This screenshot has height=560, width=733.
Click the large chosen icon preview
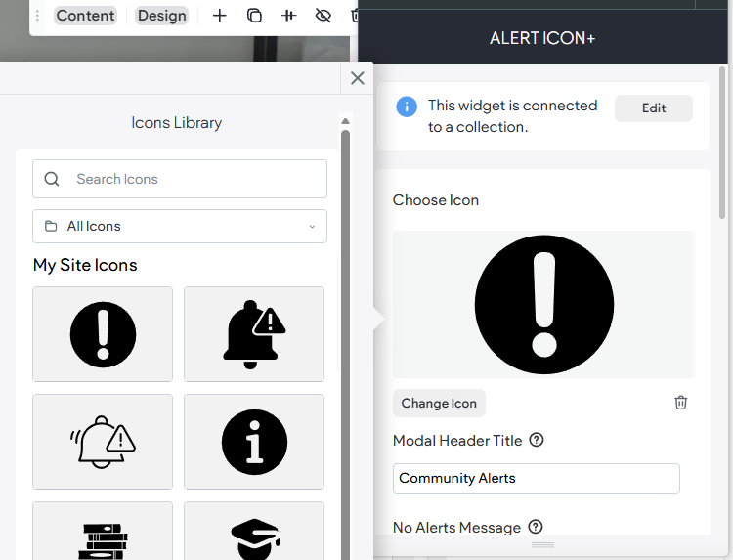point(543,304)
